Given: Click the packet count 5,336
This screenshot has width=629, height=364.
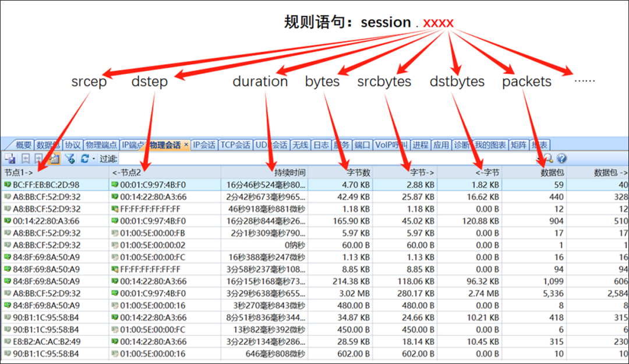Looking at the screenshot, I should coord(553,294).
